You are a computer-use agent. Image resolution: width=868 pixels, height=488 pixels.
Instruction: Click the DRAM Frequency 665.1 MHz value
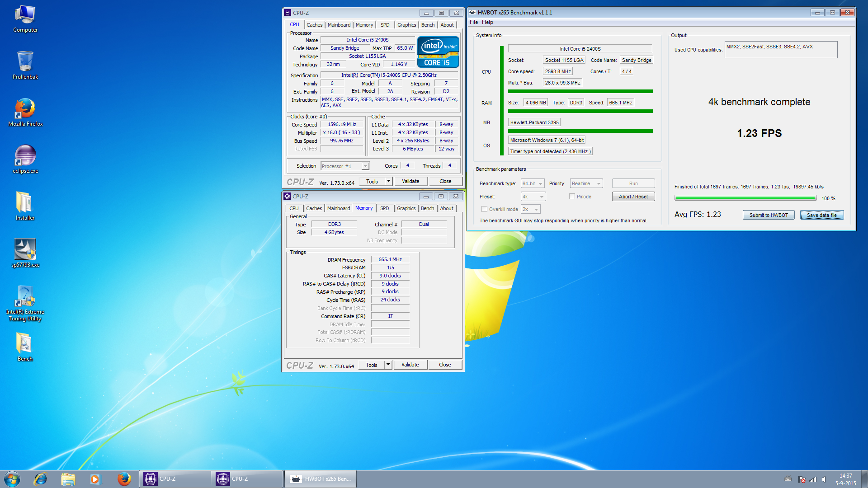click(x=390, y=259)
